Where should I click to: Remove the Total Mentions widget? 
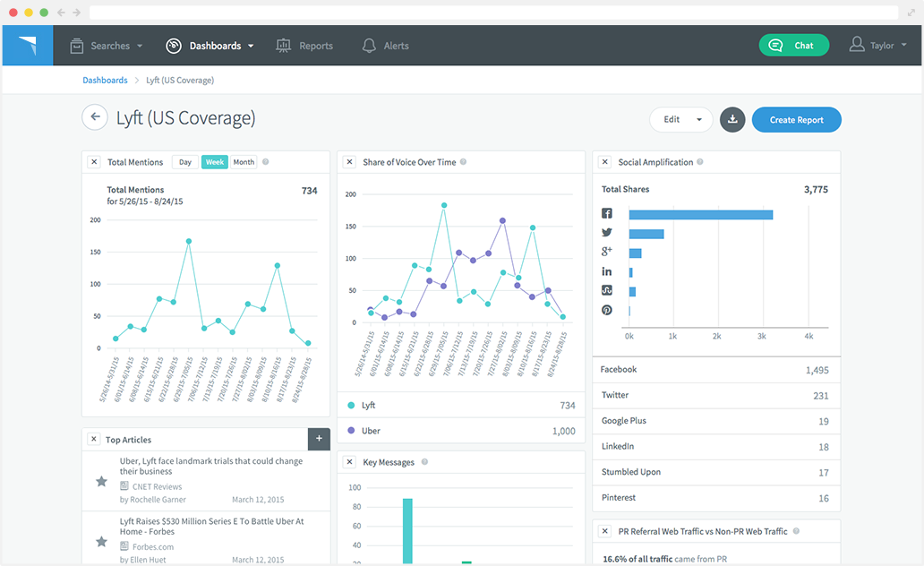[94, 161]
